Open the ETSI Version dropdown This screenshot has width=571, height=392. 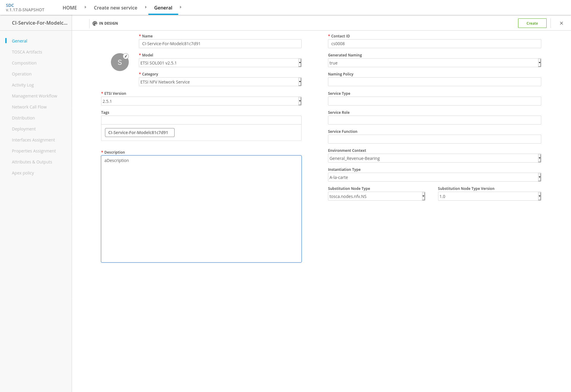click(x=201, y=101)
